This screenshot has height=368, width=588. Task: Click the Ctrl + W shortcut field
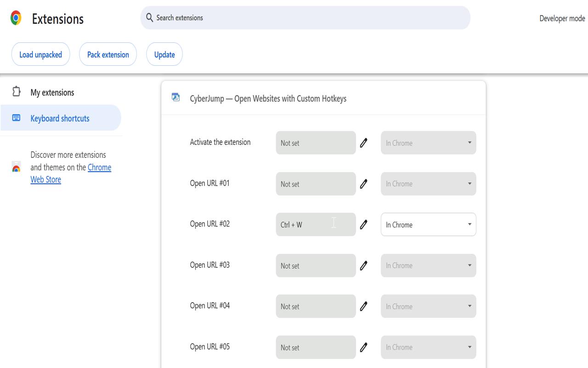coord(316,224)
